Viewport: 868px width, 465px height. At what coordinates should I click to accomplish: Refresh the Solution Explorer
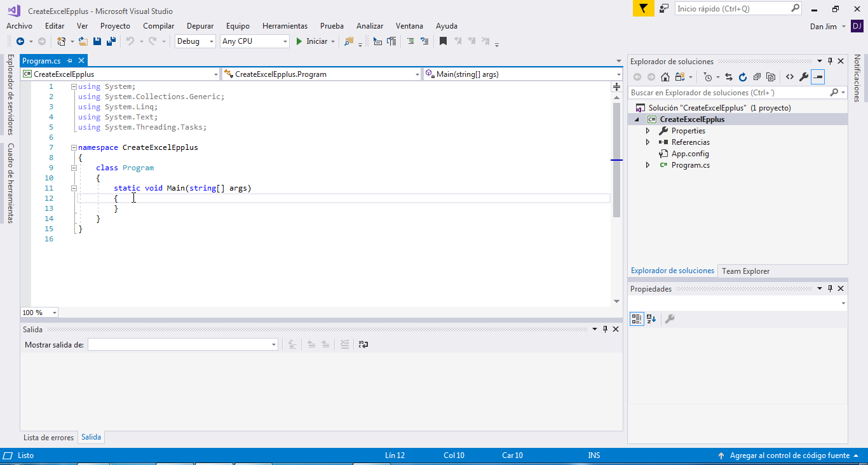pos(742,77)
